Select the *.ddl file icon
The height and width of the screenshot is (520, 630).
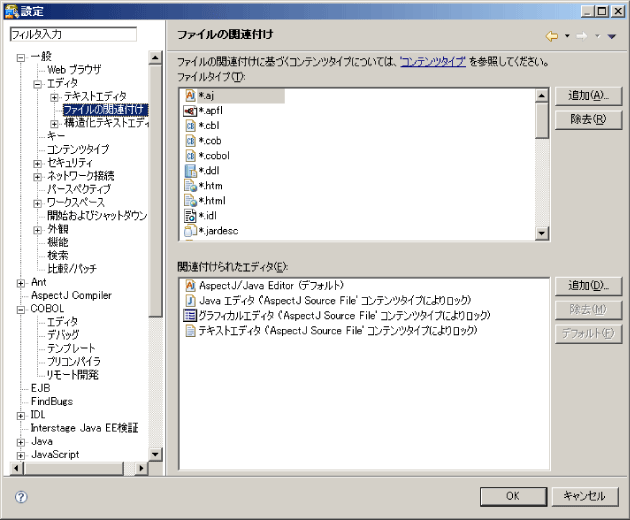point(190,171)
